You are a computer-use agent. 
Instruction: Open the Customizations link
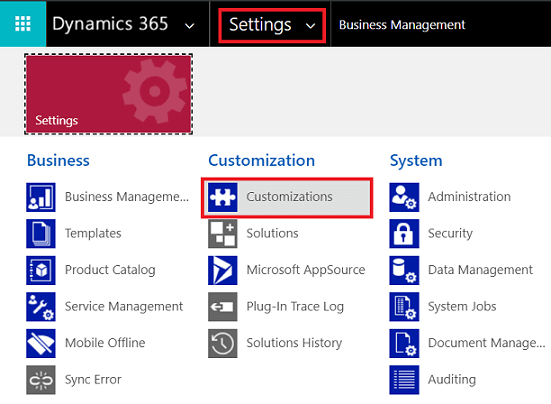click(x=289, y=197)
